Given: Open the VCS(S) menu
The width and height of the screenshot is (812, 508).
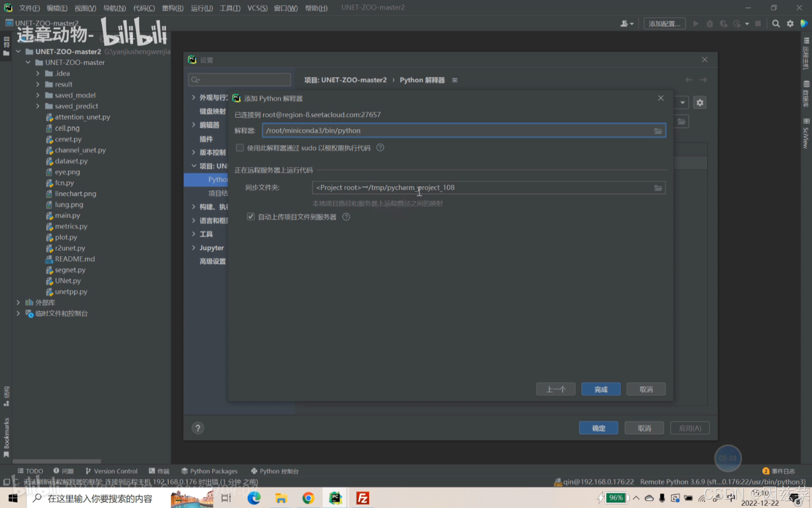Looking at the screenshot, I should (x=257, y=8).
